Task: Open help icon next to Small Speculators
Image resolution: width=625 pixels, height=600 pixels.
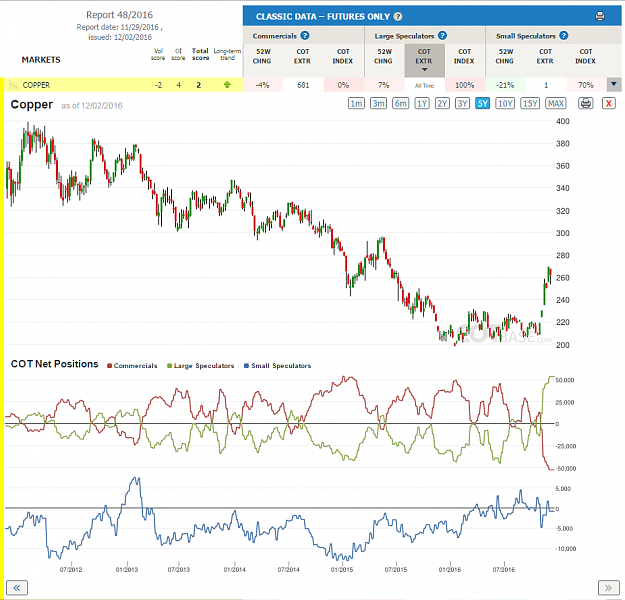Action: coord(563,35)
